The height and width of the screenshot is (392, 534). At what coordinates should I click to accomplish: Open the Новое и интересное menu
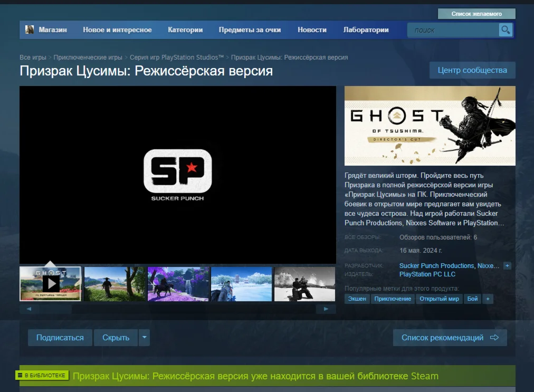point(117,30)
